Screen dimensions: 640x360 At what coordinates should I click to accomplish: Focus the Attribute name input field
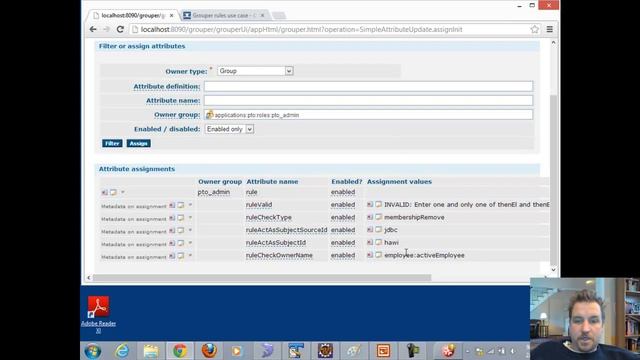click(368, 100)
